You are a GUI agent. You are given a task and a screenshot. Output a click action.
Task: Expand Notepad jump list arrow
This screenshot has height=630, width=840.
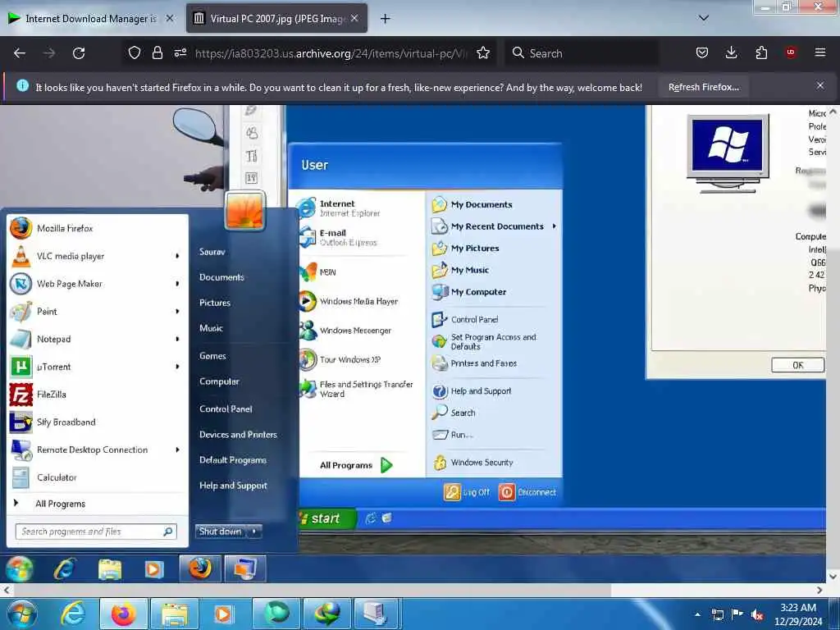click(177, 339)
